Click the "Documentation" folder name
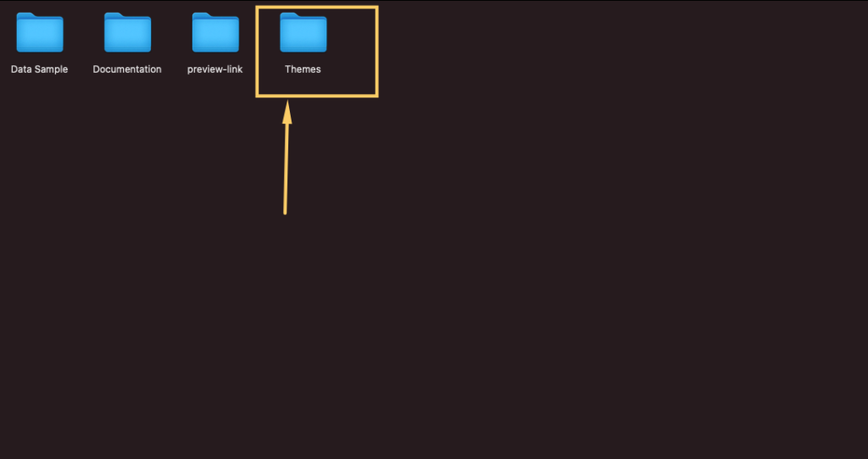The width and height of the screenshot is (868, 459). (x=127, y=69)
